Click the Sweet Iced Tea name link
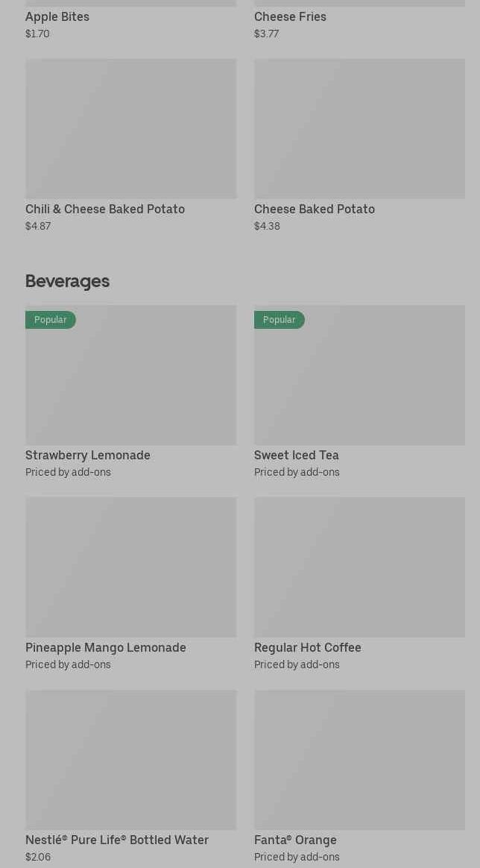 coord(297,455)
